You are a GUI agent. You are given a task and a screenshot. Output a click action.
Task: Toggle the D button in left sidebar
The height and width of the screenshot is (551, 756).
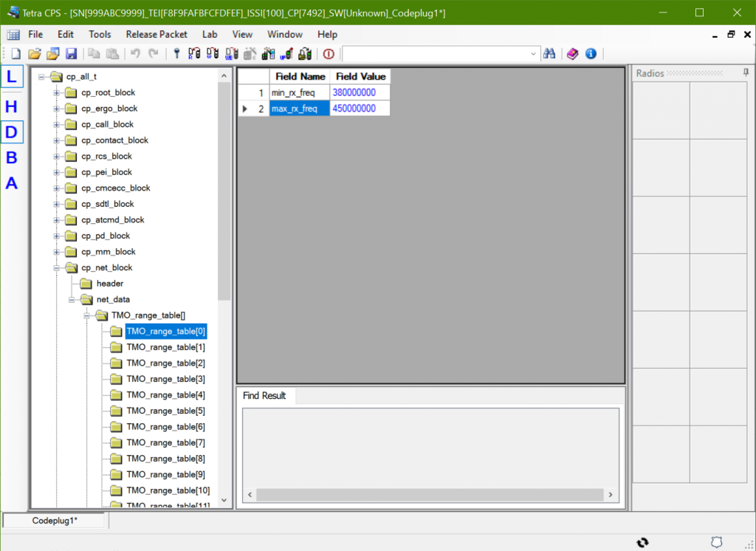[12, 132]
